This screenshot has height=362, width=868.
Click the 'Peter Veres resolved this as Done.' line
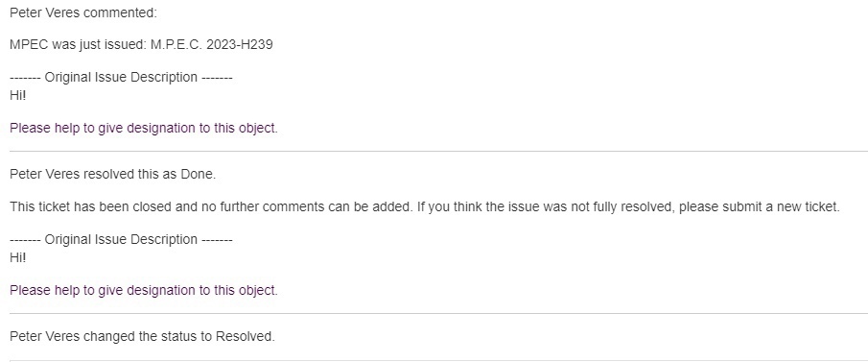(113, 174)
